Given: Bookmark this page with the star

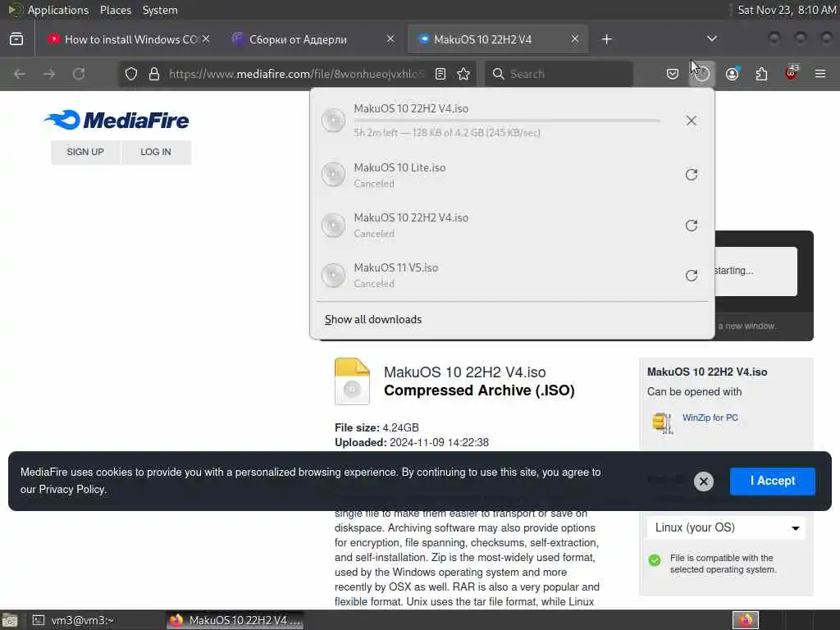Looking at the screenshot, I should pos(464,74).
